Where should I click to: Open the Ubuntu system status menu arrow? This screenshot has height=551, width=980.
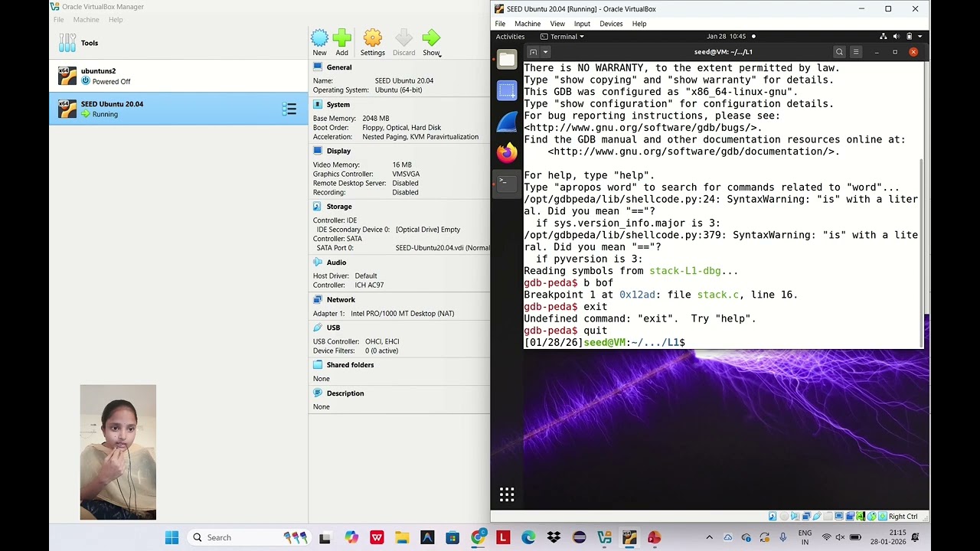point(920,36)
